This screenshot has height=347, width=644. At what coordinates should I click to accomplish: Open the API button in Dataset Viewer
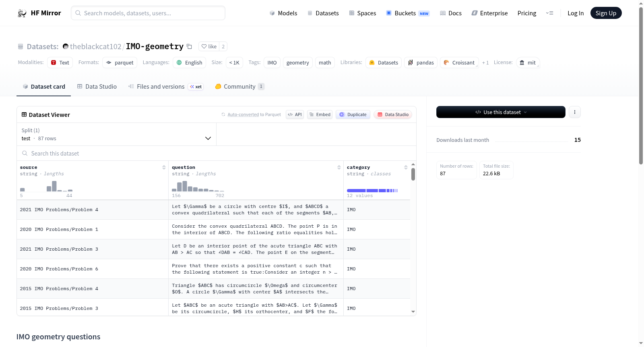pos(295,114)
